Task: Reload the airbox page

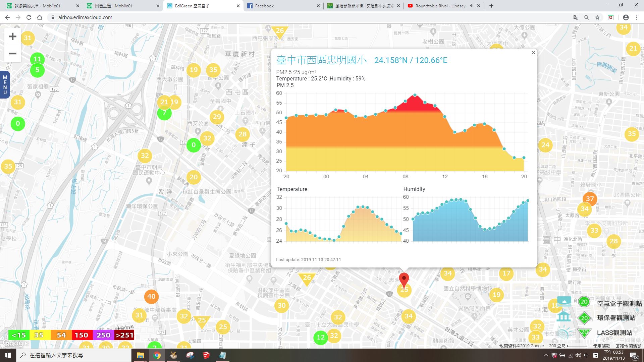Action: (29, 17)
